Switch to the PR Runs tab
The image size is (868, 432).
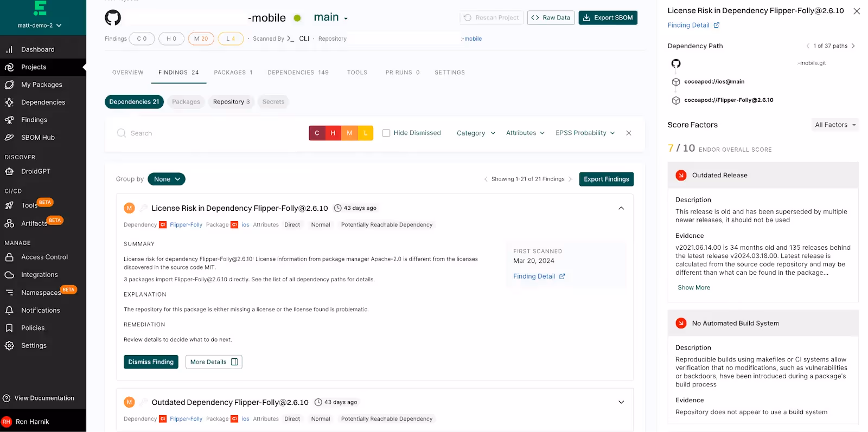pyautogui.click(x=403, y=73)
